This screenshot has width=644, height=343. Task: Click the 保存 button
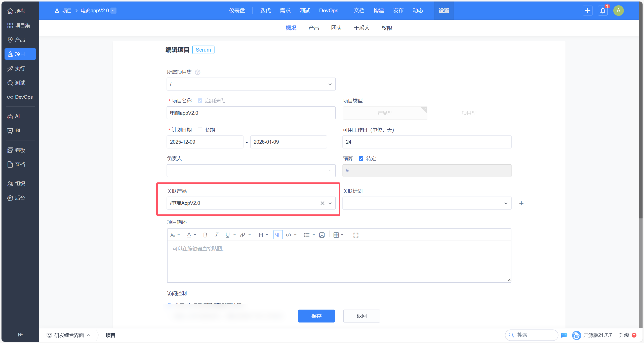pyautogui.click(x=316, y=316)
